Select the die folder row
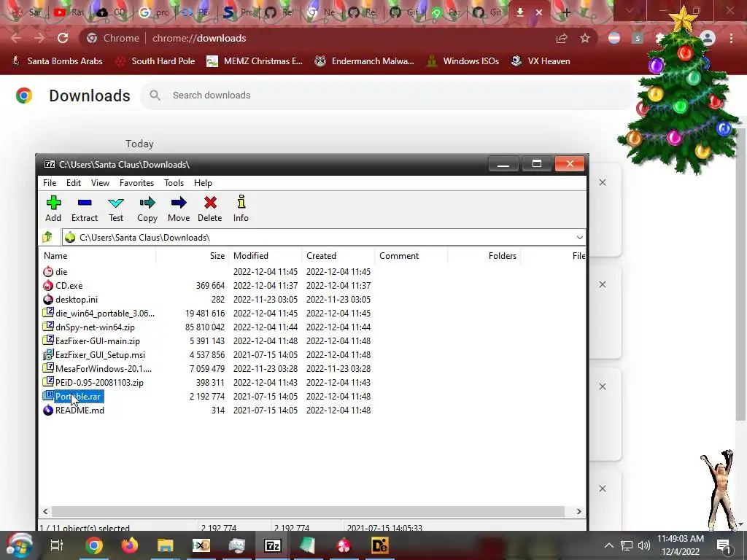Viewport: 747px width, 560px height. (61, 272)
